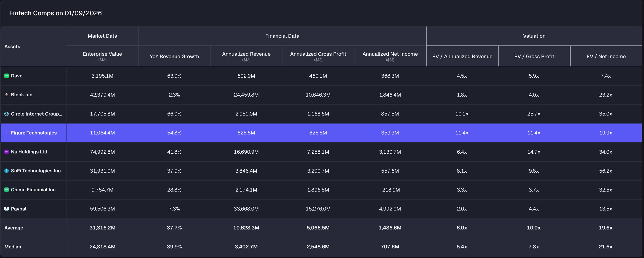
Task: Select the Financial Data group header
Action: 282,36
